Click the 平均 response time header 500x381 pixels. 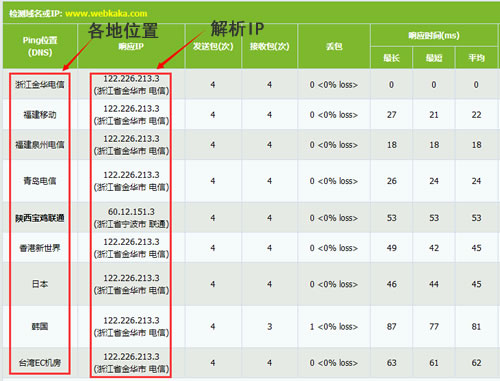476,58
